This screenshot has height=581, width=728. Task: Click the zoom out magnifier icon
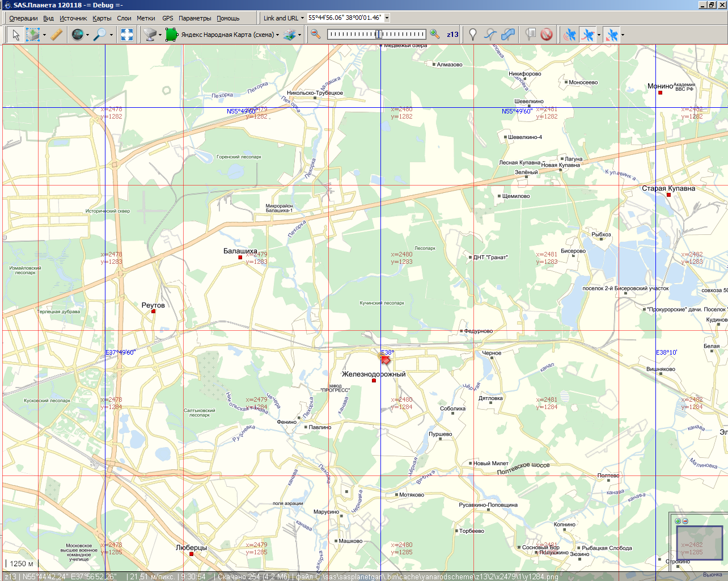click(316, 35)
